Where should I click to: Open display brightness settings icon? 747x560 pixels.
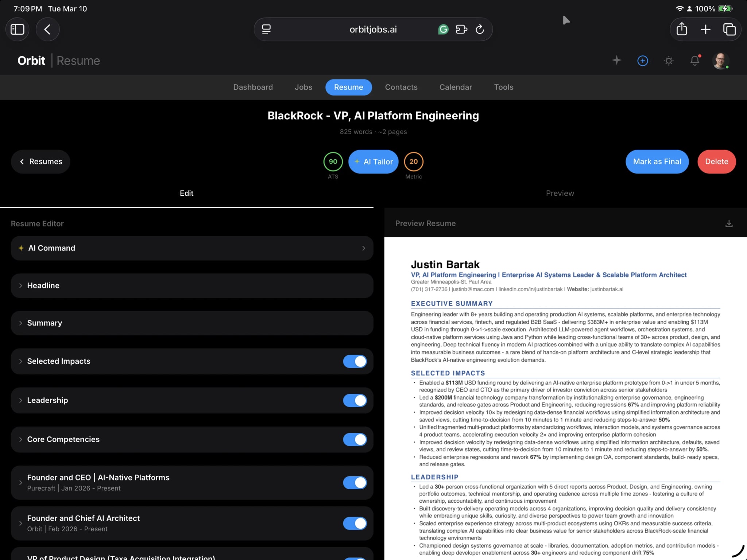tap(669, 61)
